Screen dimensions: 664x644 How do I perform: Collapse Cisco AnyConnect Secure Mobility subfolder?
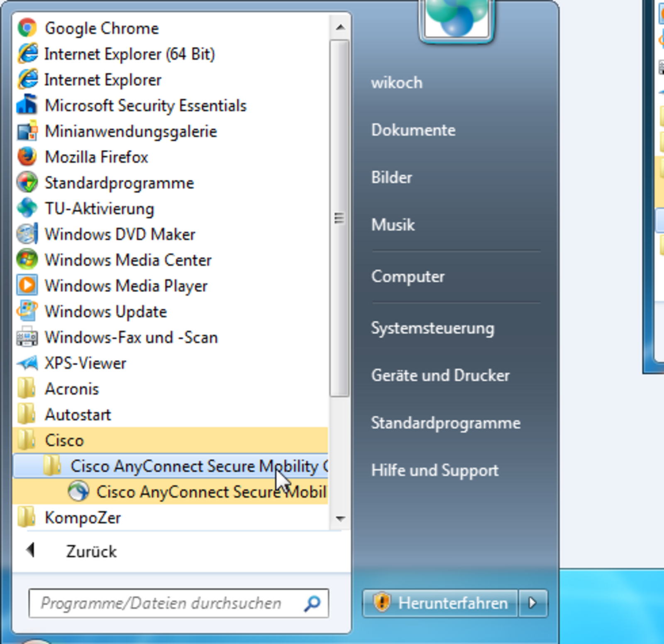(170, 466)
